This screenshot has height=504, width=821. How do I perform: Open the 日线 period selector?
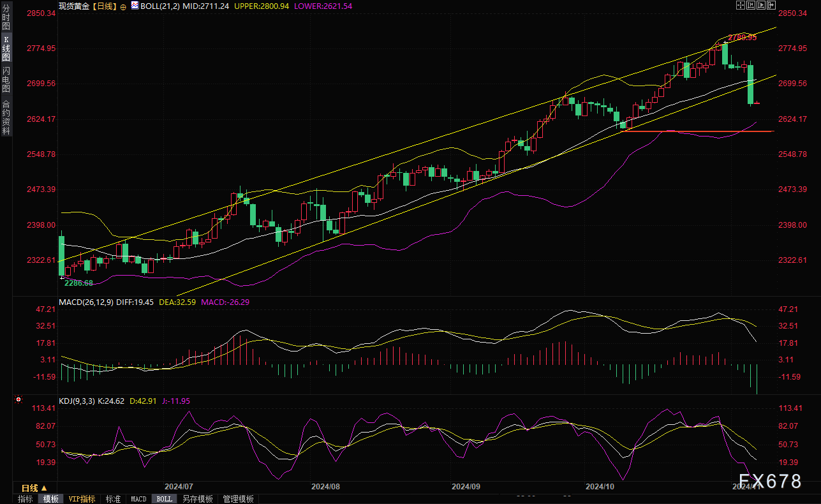(x=34, y=488)
